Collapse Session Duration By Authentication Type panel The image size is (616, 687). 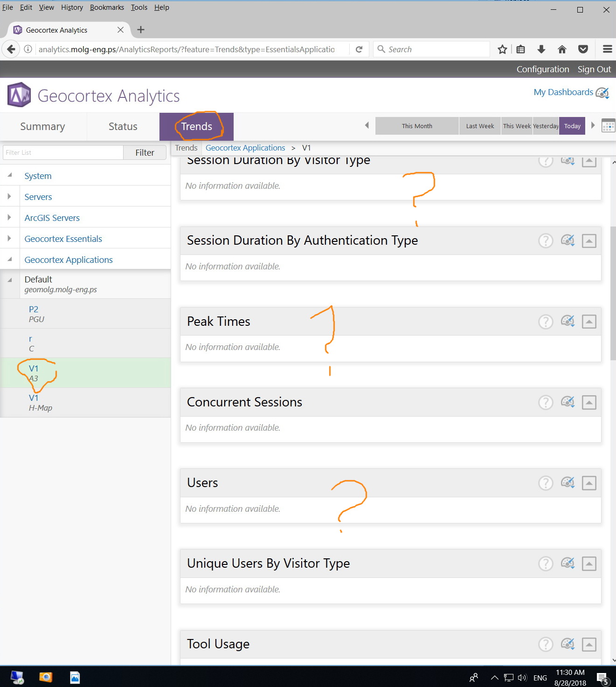[x=589, y=241]
